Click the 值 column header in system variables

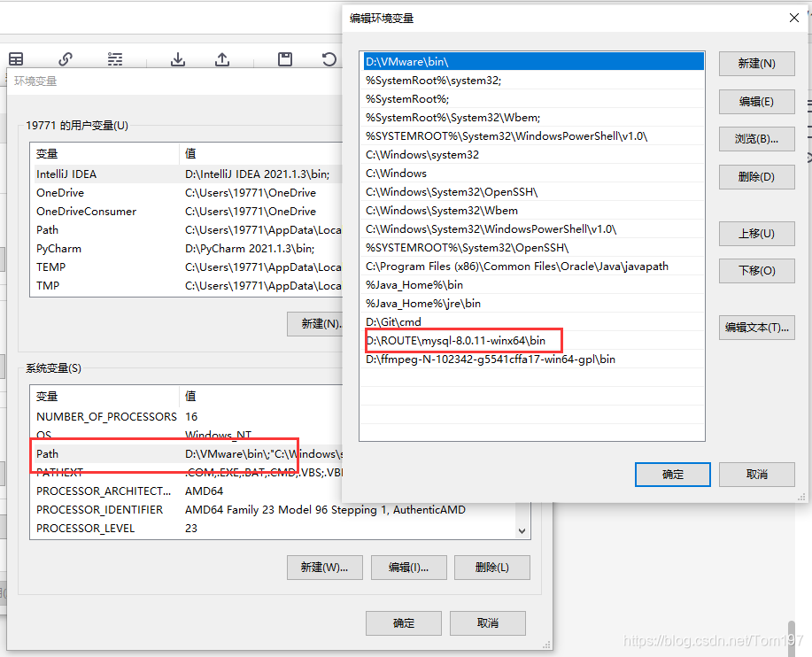(x=261, y=396)
